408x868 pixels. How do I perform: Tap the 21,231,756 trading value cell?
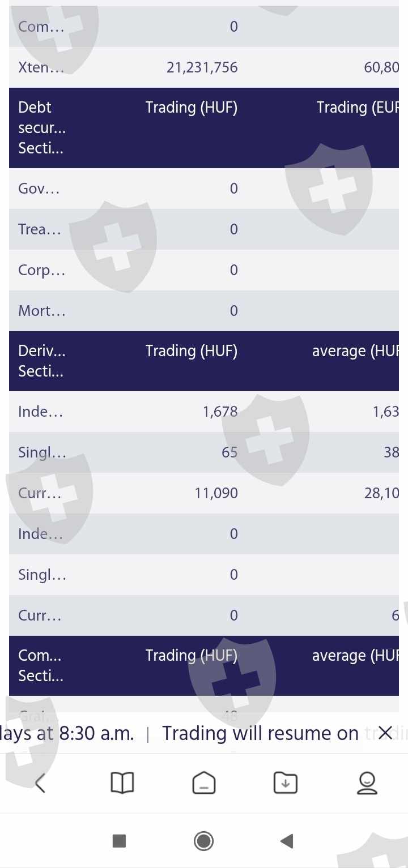point(202,67)
